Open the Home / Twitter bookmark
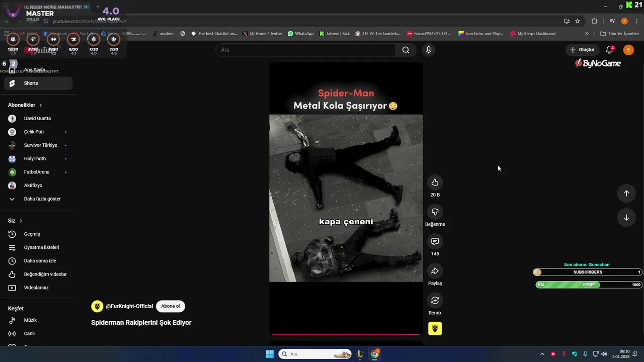 (x=262, y=34)
